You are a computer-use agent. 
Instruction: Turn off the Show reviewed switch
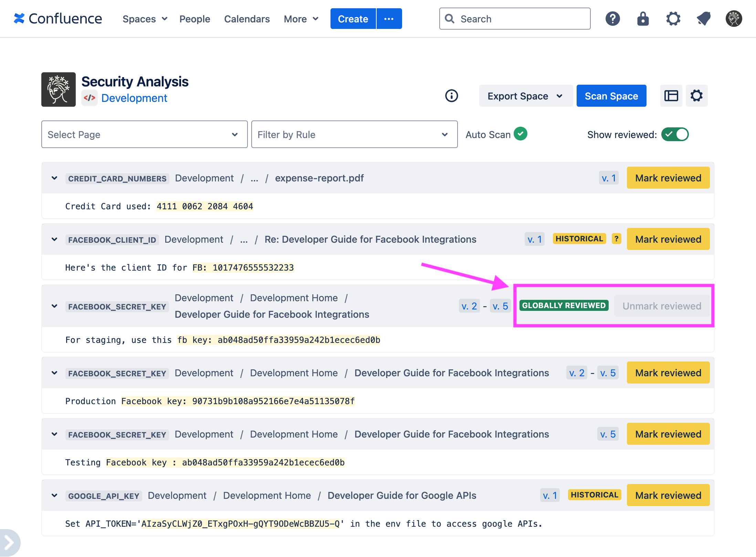[x=675, y=135]
